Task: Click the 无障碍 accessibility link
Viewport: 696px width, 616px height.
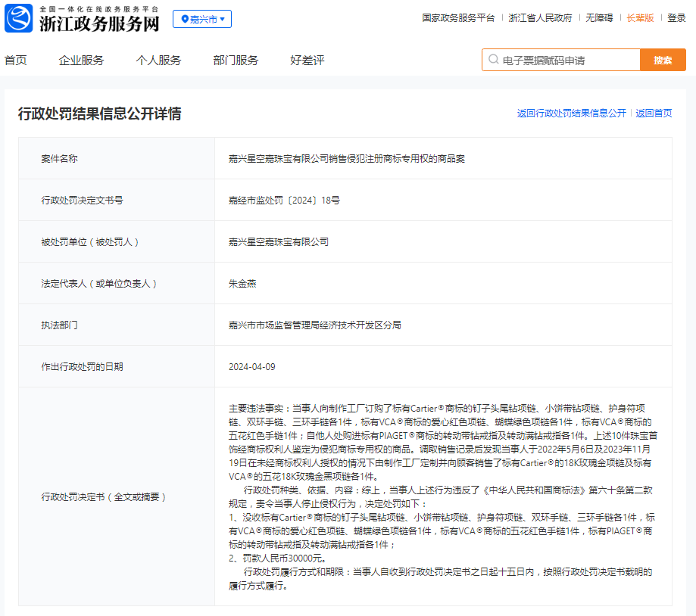Action: (599, 17)
